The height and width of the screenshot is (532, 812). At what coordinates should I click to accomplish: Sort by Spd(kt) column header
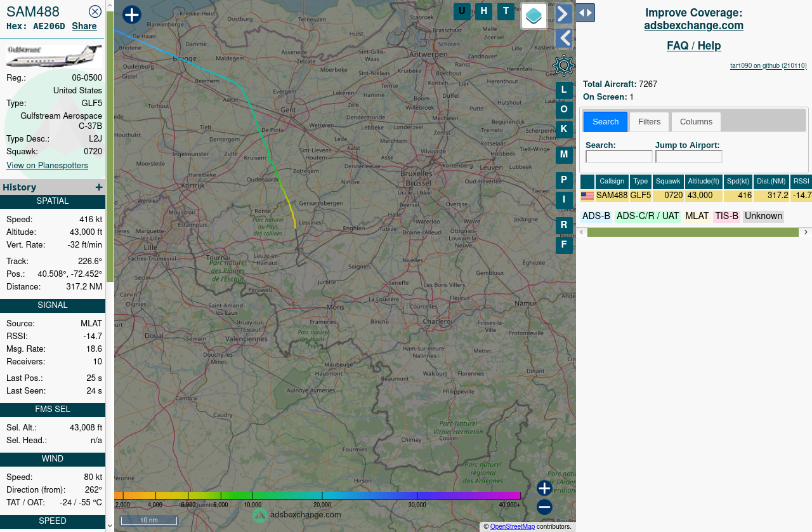738,182
